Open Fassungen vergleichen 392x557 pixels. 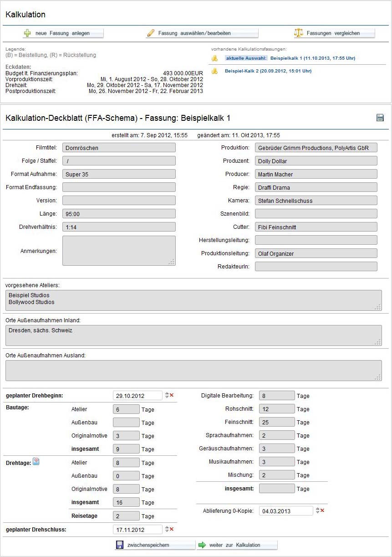coord(334,33)
